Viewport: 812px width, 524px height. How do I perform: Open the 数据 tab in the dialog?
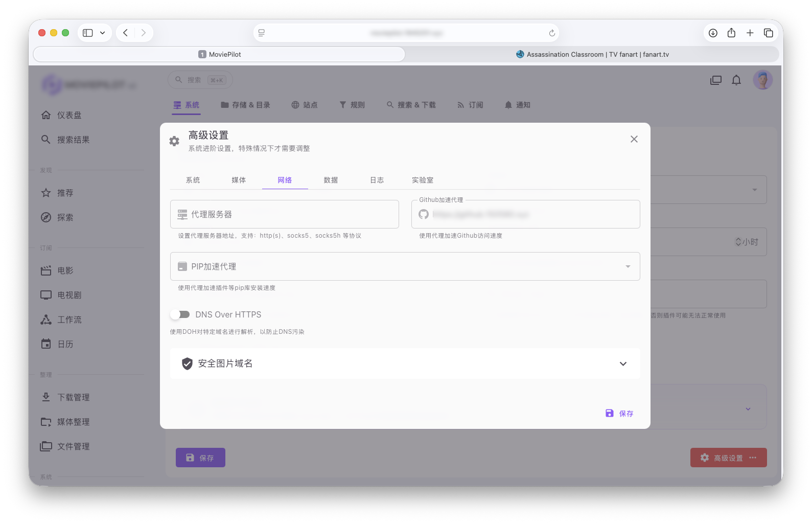coord(331,180)
